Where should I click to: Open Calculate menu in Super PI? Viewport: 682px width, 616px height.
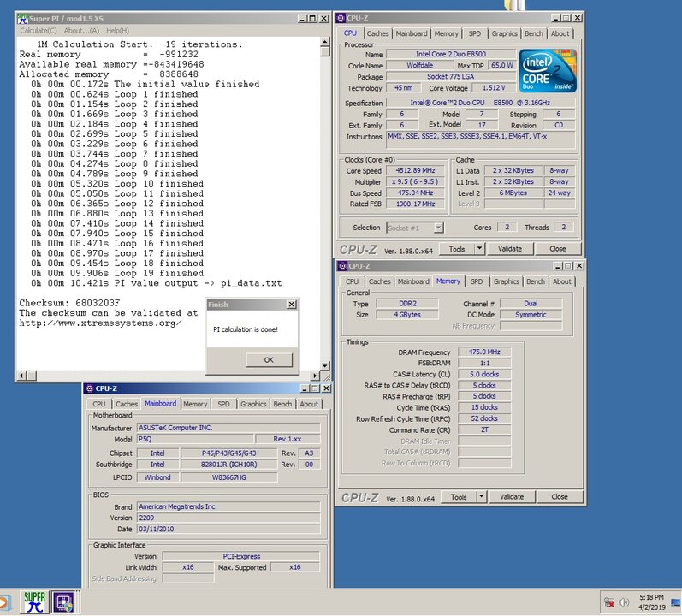click(x=39, y=31)
